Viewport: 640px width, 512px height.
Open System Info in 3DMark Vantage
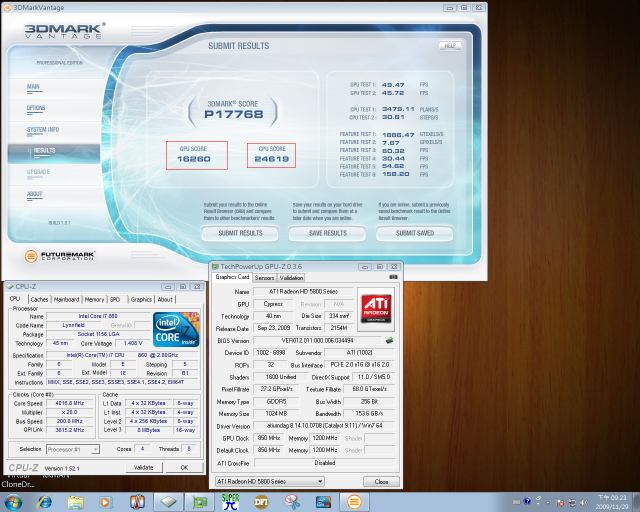(43, 130)
